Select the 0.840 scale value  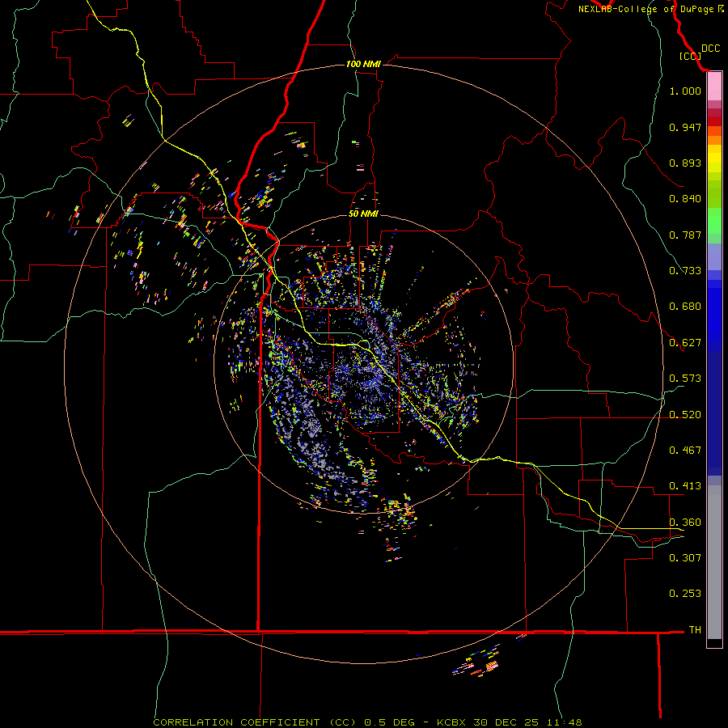(x=685, y=199)
